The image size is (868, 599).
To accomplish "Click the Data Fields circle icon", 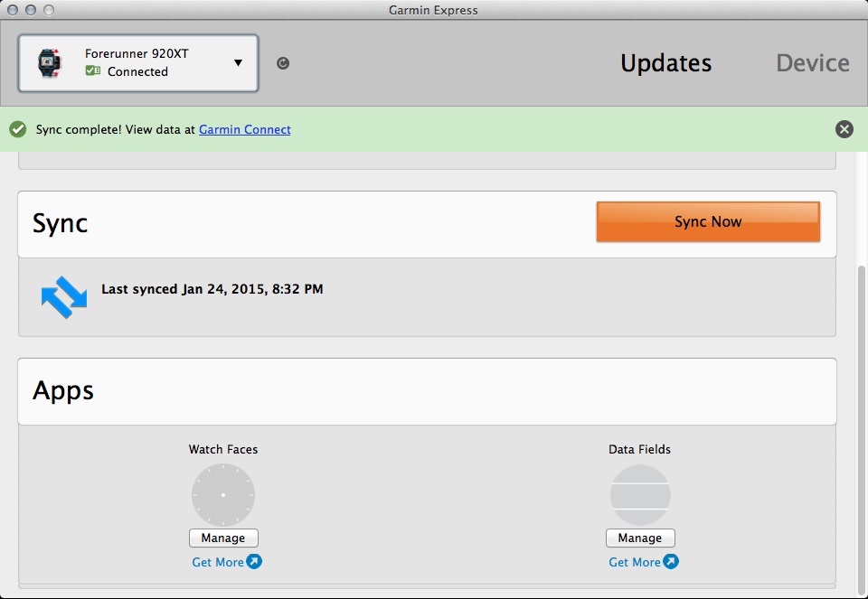I will click(640, 494).
